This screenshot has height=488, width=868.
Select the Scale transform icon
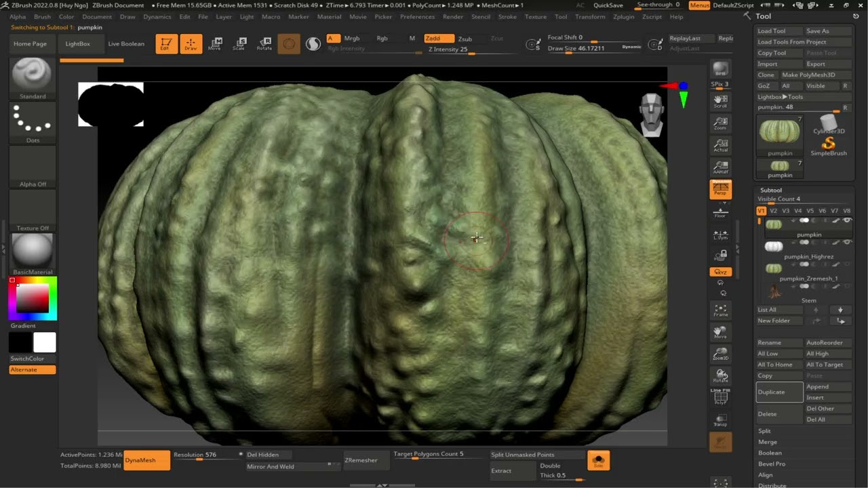pyautogui.click(x=239, y=44)
